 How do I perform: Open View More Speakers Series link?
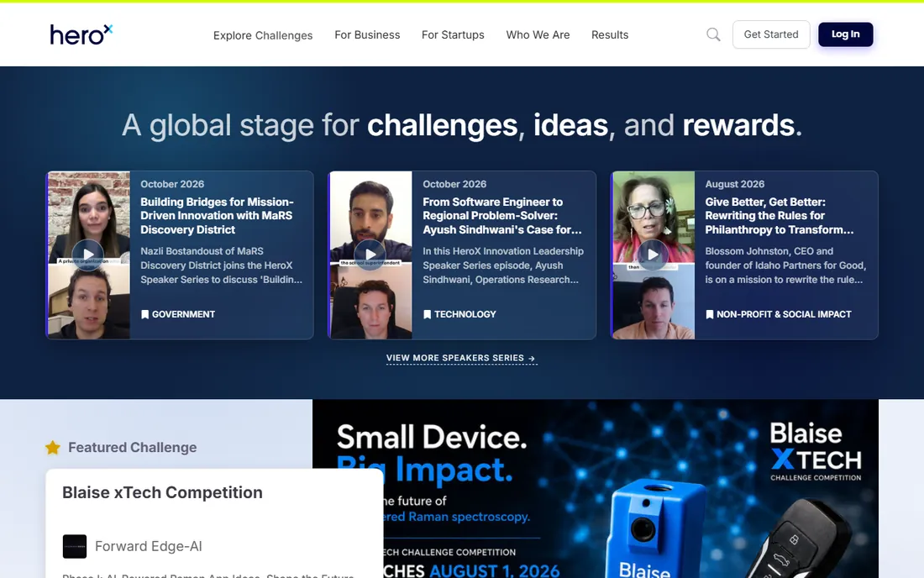click(461, 358)
